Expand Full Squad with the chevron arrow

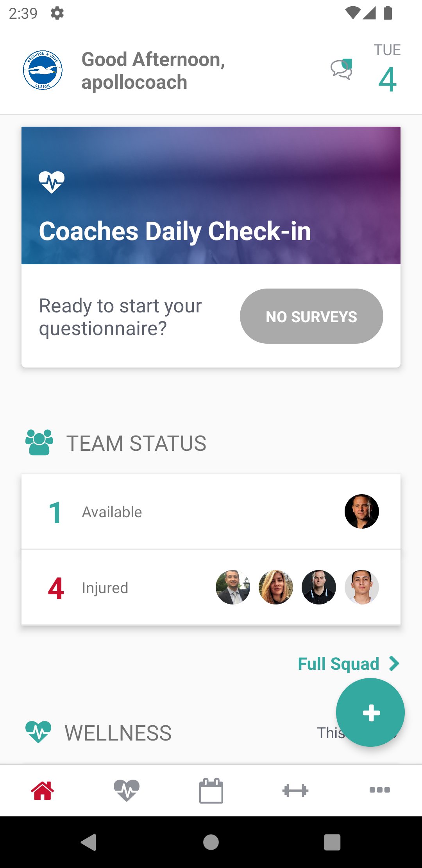coord(394,664)
